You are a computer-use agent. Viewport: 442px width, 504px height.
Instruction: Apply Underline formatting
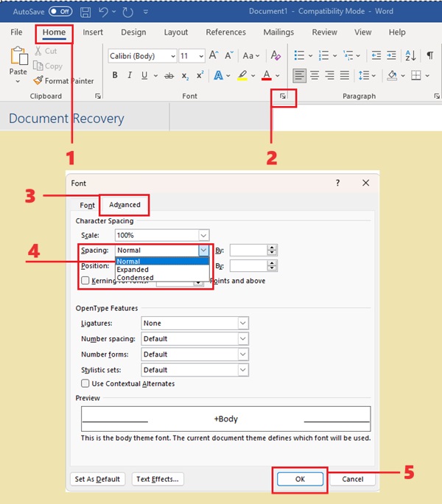[144, 75]
